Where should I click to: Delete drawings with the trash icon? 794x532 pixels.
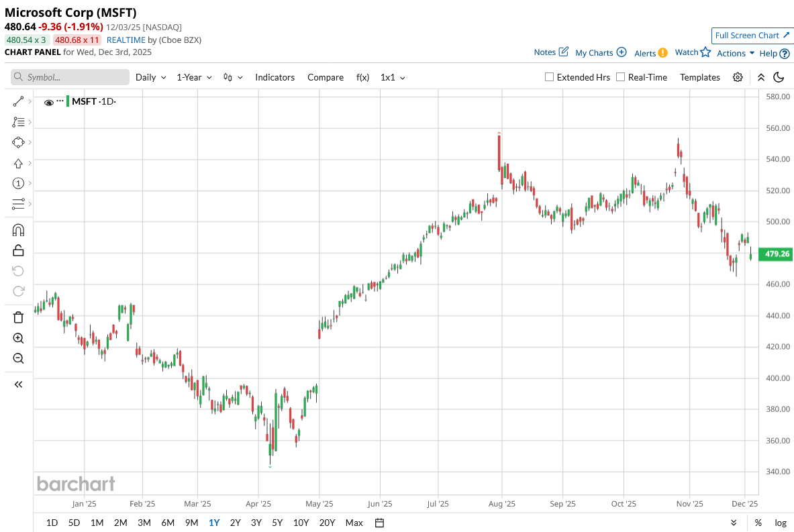pos(18,317)
